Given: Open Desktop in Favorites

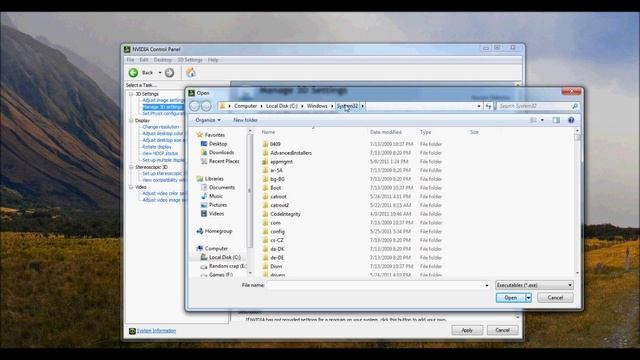Looking at the screenshot, I should (218, 144).
